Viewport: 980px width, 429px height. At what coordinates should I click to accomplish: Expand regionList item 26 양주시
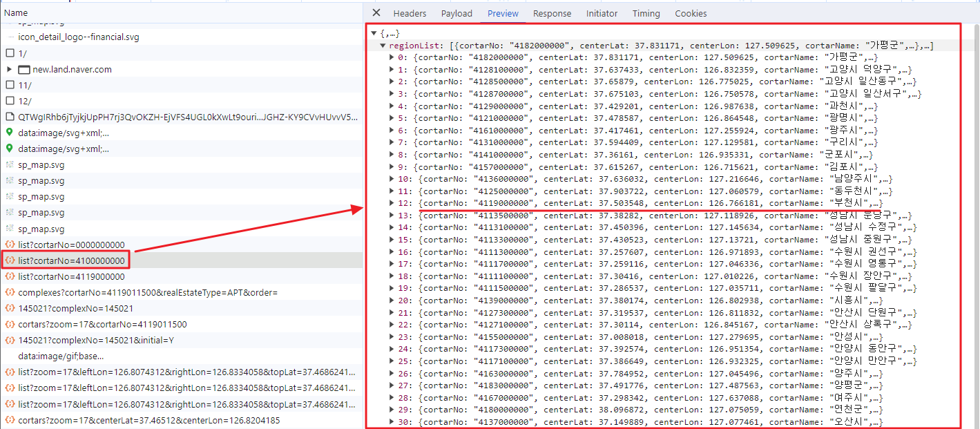click(x=392, y=374)
